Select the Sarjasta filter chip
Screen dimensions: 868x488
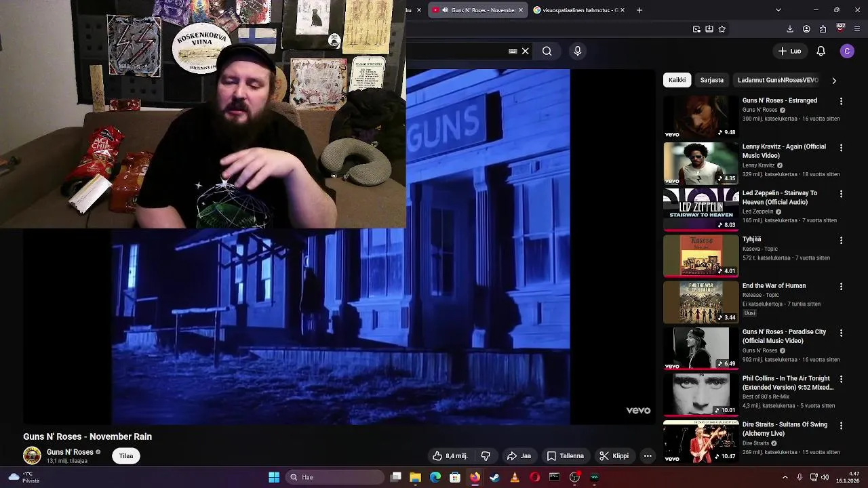711,80
